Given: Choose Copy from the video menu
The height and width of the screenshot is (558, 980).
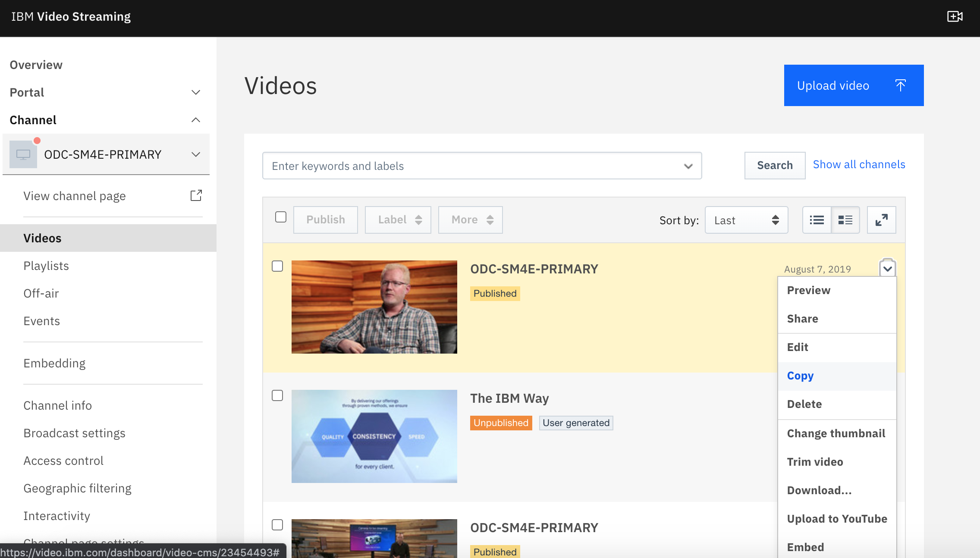Looking at the screenshot, I should click(x=837, y=376).
